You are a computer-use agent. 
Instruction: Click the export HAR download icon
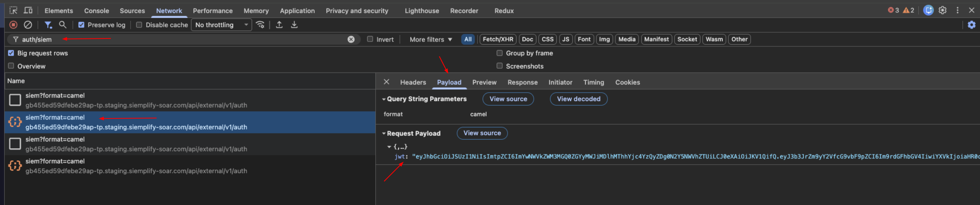294,25
